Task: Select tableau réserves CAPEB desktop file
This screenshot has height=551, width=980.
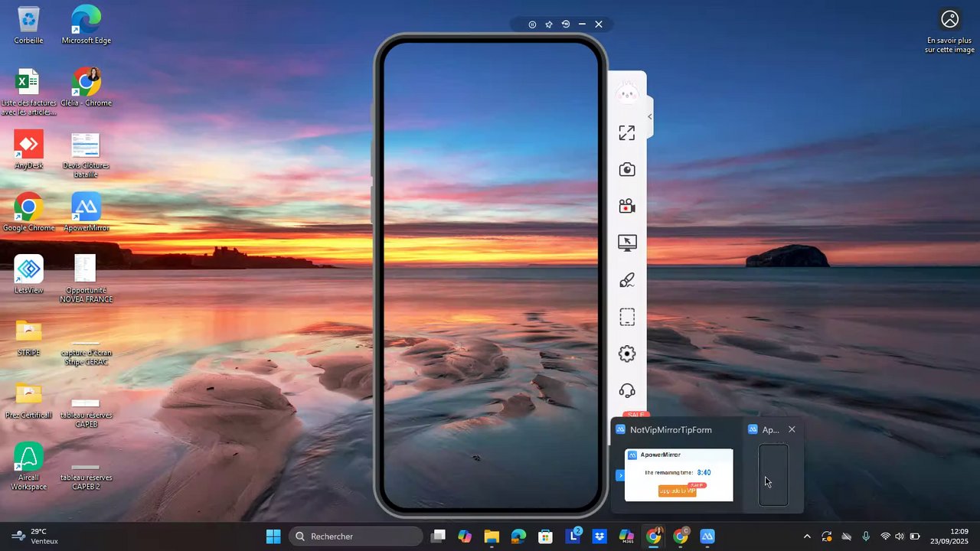Action: click(86, 412)
